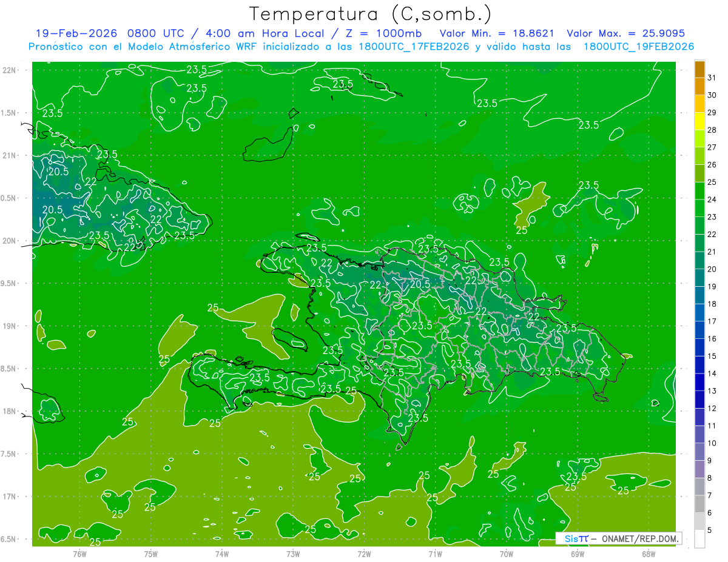Pick the white swatch below 5
The height and width of the screenshot is (562, 728).
click(x=700, y=538)
